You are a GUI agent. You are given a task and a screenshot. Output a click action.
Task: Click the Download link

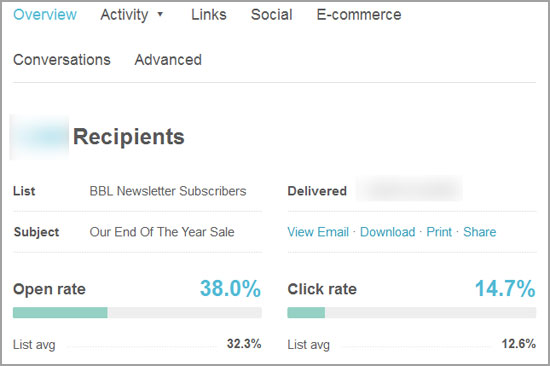pos(388,232)
